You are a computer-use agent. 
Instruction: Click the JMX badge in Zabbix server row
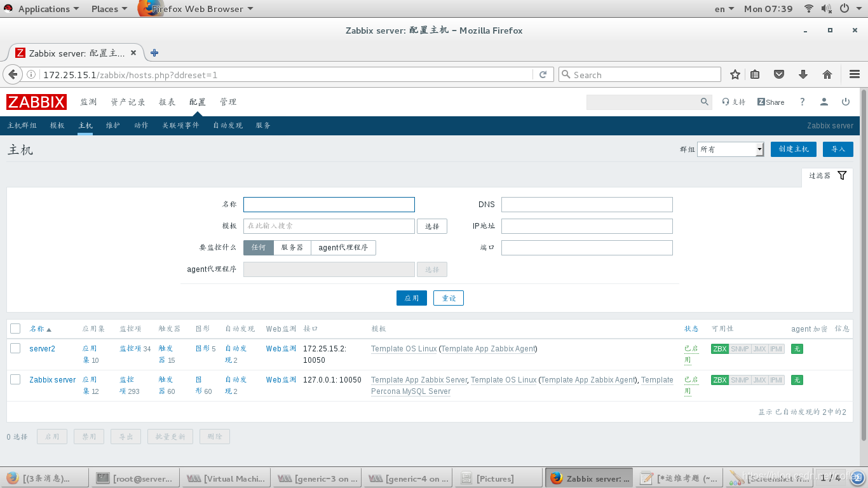[759, 380]
